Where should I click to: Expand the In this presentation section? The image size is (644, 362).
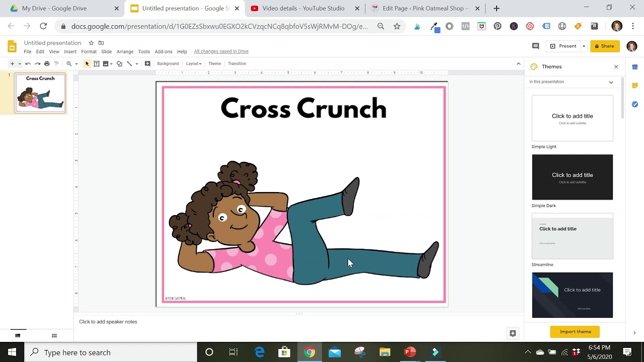pos(611,82)
